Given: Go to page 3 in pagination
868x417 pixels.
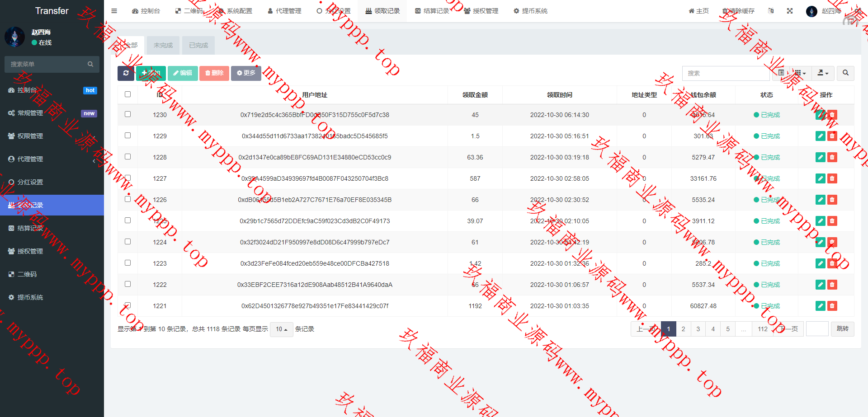Looking at the screenshot, I should [x=698, y=329].
